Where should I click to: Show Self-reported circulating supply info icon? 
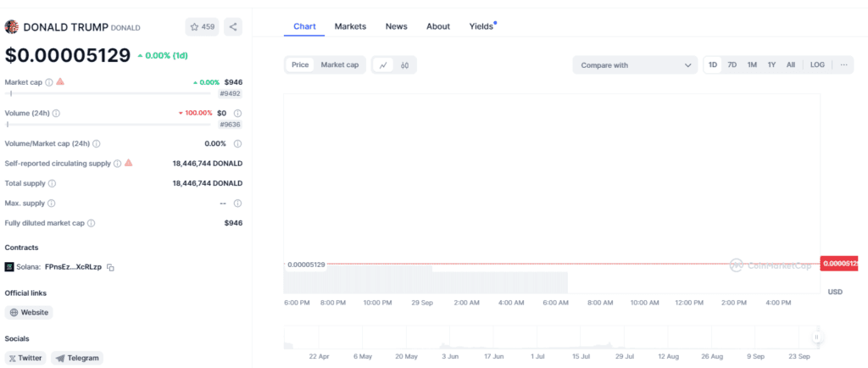(117, 164)
